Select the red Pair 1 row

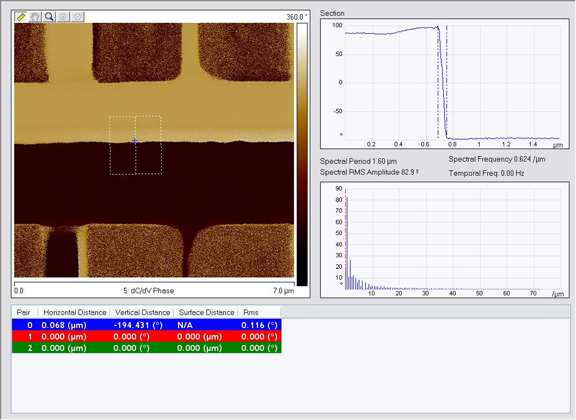pos(147,336)
